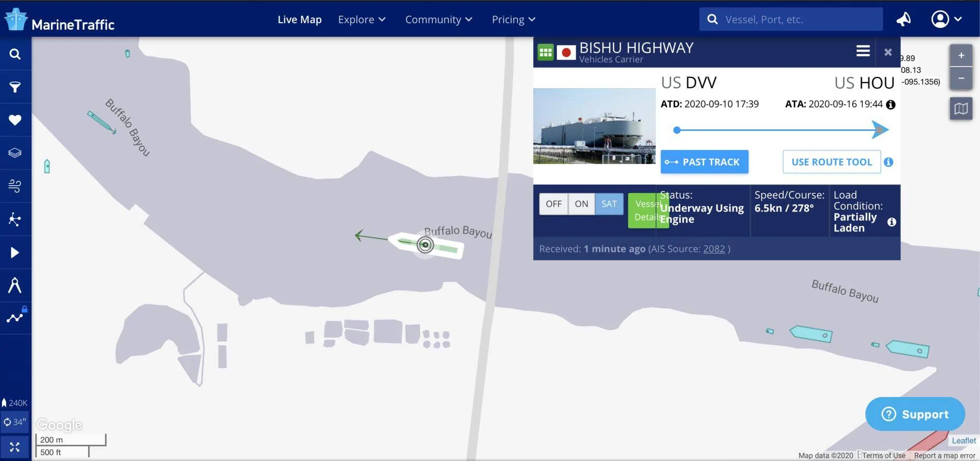Image resolution: width=980 pixels, height=461 pixels.
Task: Turn track display OFF
Action: tap(553, 204)
